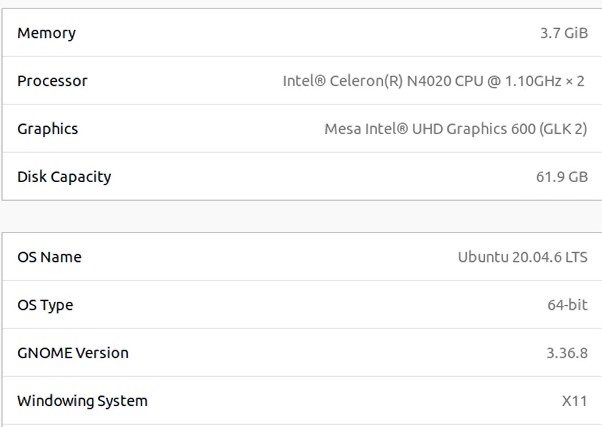602x427 pixels.
Task: Click the Processor label
Action: pos(53,81)
